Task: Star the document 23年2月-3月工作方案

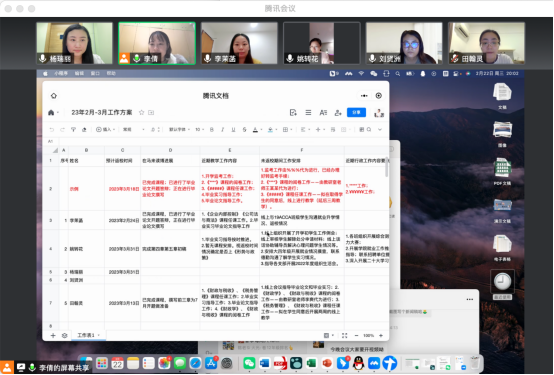Action: tap(141, 112)
